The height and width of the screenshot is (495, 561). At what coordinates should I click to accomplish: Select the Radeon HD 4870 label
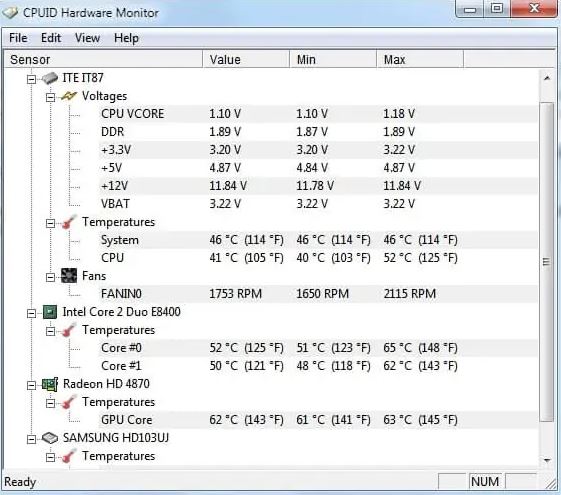[x=106, y=384]
